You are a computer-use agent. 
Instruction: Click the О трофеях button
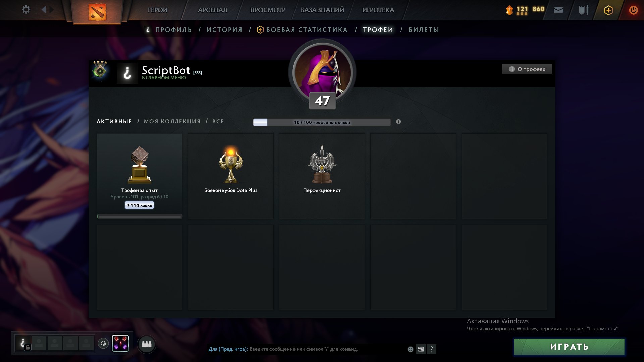pos(527,69)
